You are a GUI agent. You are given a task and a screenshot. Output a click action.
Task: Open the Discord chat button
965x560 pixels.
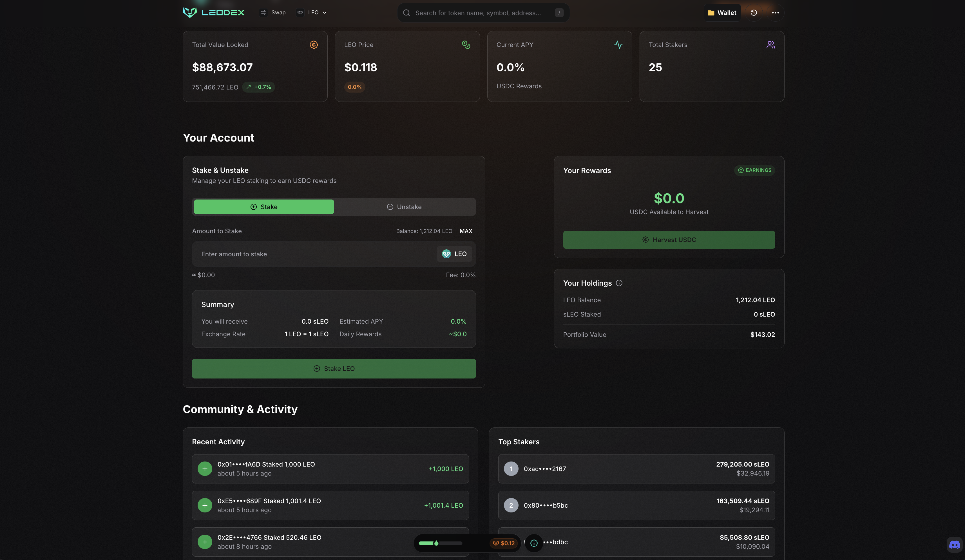click(955, 544)
